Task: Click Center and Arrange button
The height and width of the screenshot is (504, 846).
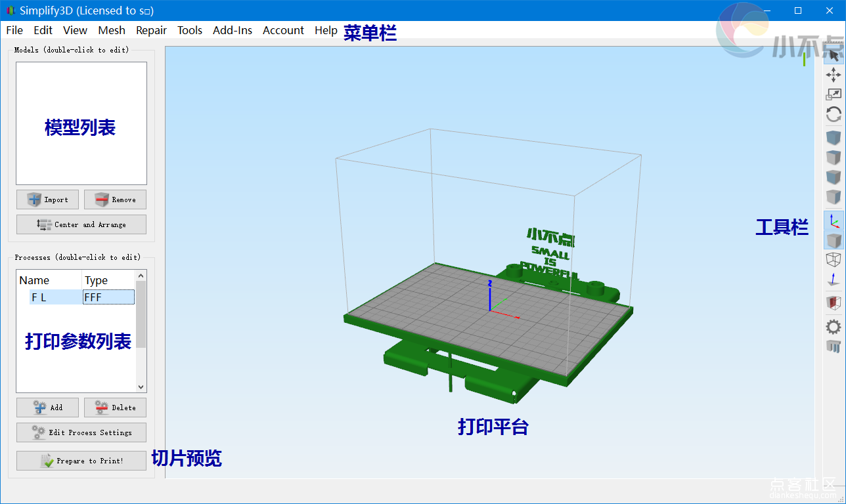Action: pos(81,224)
